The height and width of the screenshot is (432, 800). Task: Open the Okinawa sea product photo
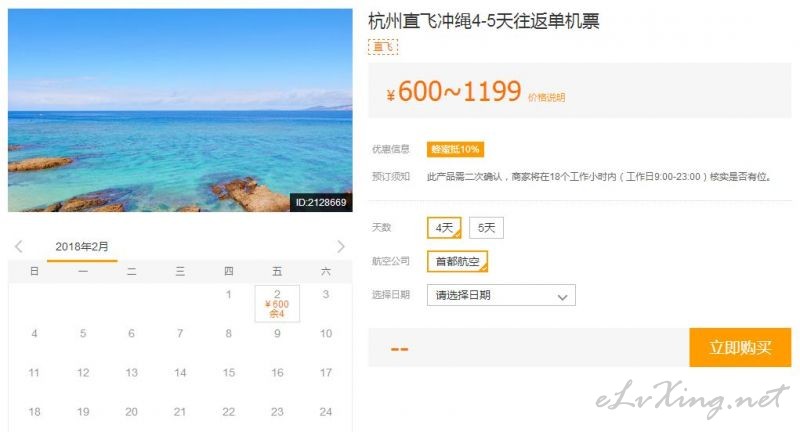pos(180,110)
